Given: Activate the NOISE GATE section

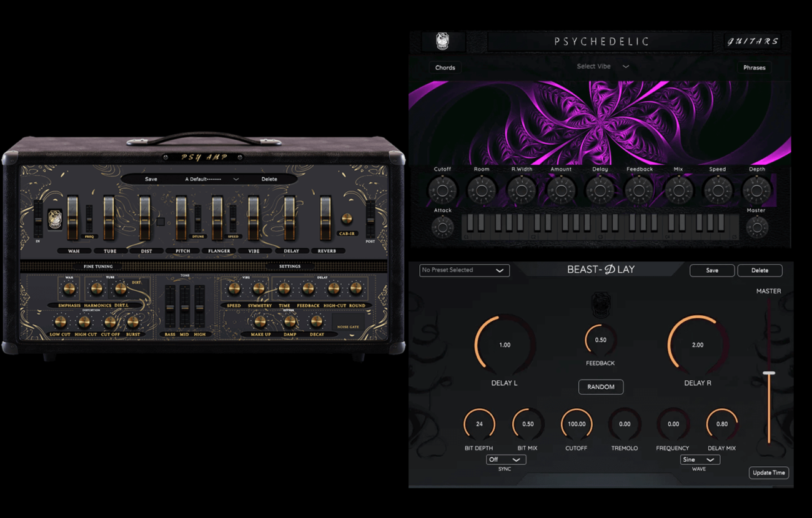Looking at the screenshot, I should click(348, 327).
